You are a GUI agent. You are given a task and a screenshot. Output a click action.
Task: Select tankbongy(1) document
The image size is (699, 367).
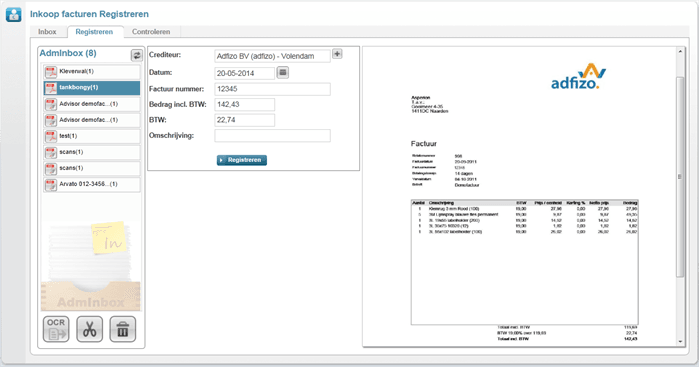tap(92, 88)
